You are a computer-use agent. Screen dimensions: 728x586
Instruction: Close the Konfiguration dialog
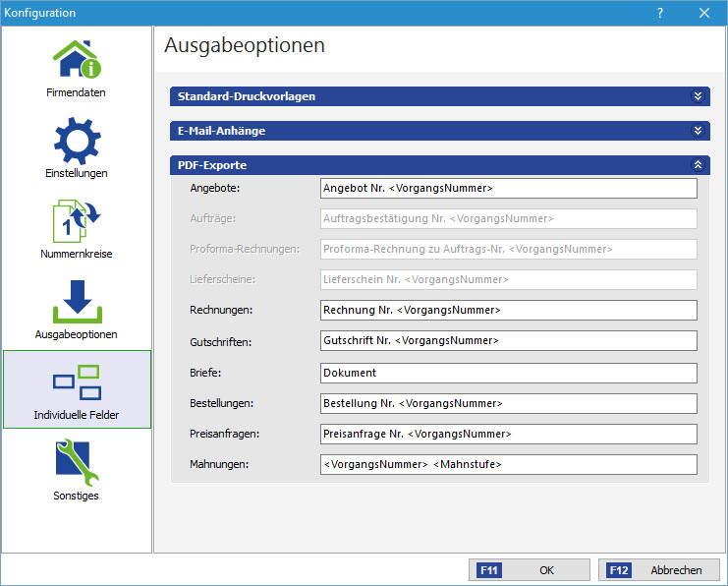(x=704, y=13)
